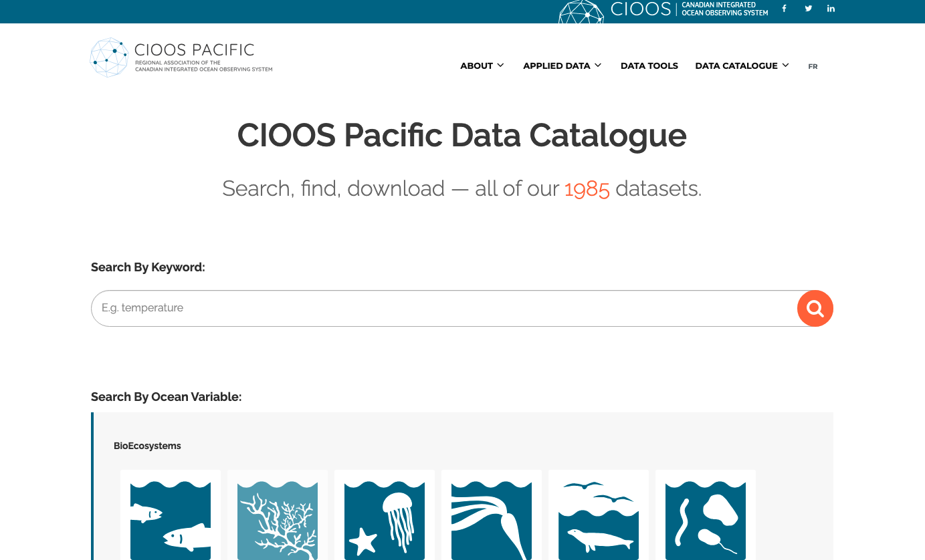Open the Data Tools menu item

[649, 65]
